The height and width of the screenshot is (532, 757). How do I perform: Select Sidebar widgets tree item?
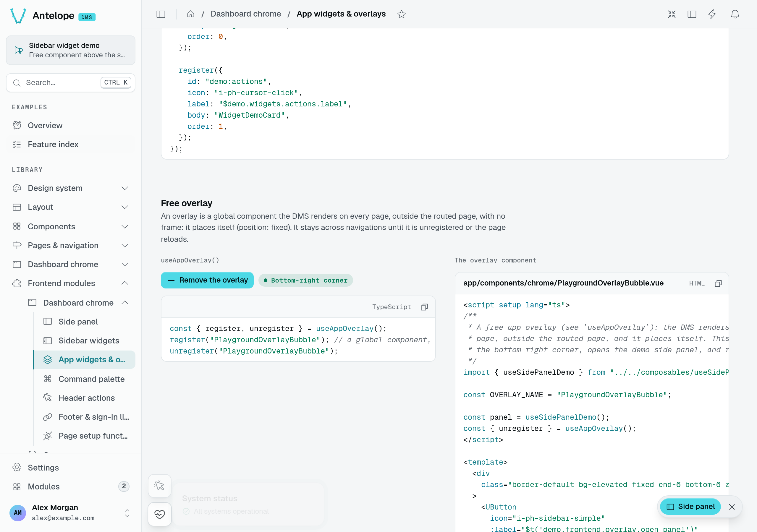(85, 340)
